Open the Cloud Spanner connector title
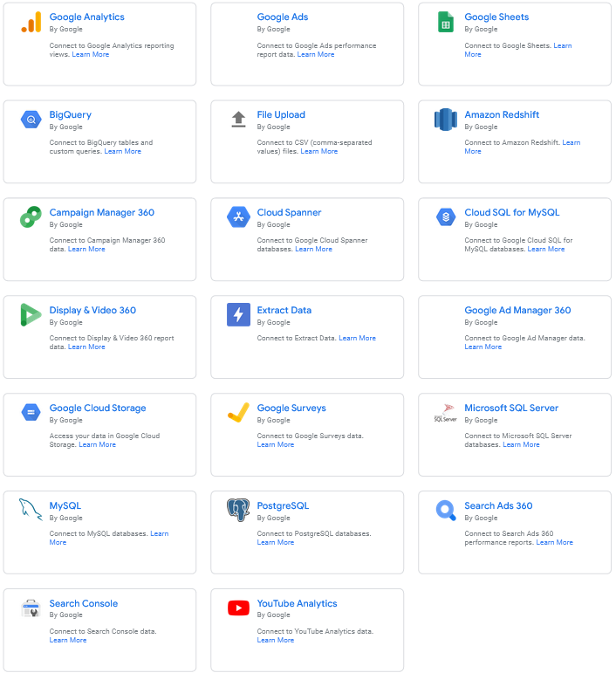The height and width of the screenshot is (673, 616). click(x=289, y=212)
